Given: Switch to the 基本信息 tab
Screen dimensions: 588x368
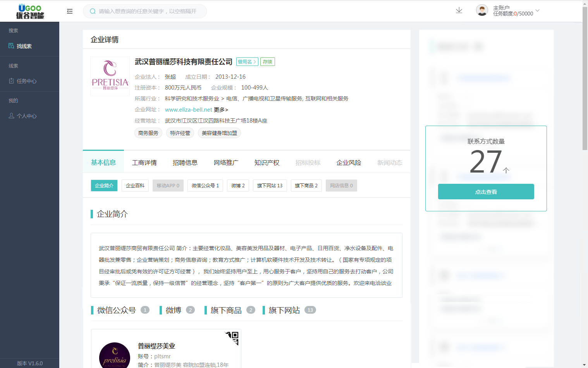Looking at the screenshot, I should click(103, 162).
